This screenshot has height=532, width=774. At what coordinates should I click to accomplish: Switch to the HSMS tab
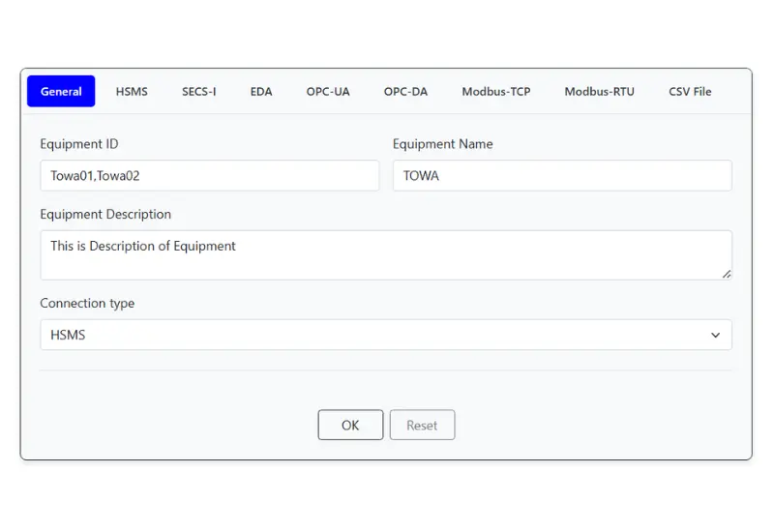[x=132, y=91]
